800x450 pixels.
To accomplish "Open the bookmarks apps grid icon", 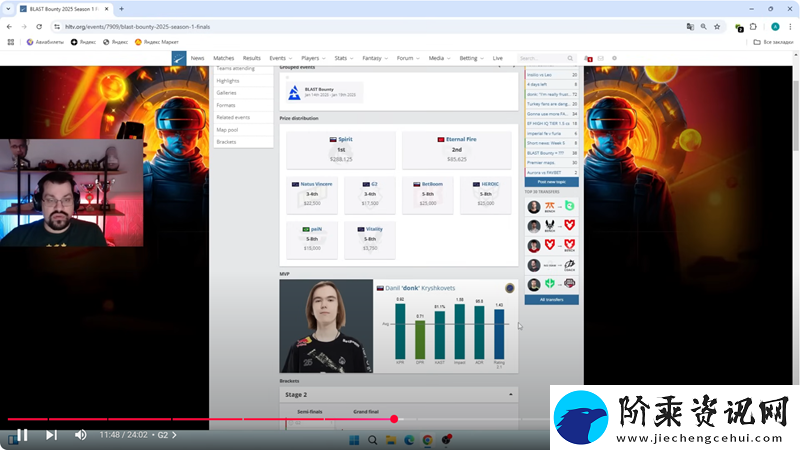I will [11, 42].
